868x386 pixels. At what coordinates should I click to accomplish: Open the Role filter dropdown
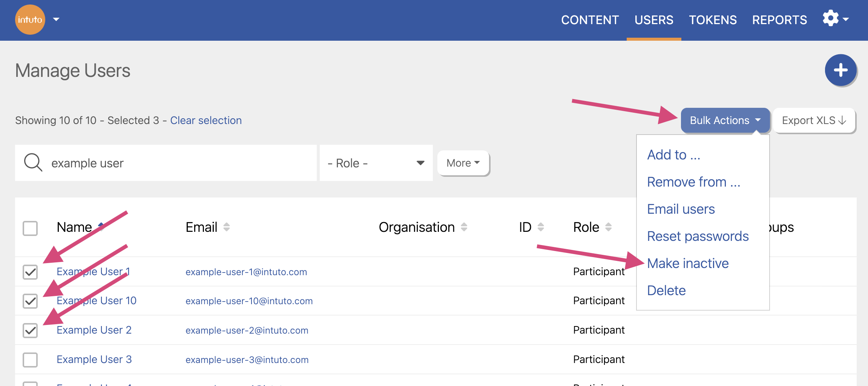point(376,163)
